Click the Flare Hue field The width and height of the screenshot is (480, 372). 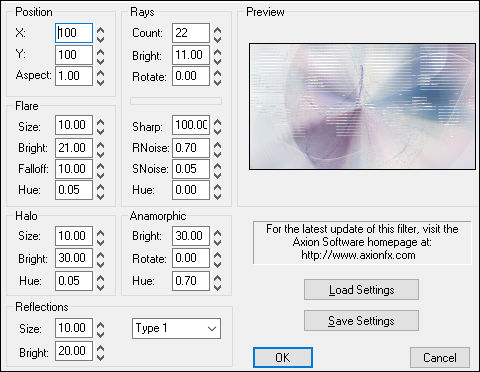tap(74, 190)
